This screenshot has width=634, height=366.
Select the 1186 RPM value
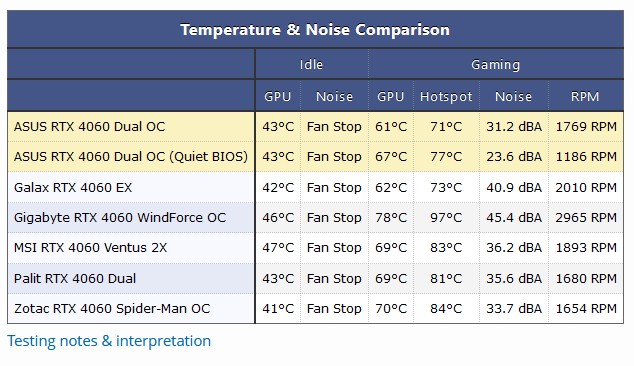(586, 157)
